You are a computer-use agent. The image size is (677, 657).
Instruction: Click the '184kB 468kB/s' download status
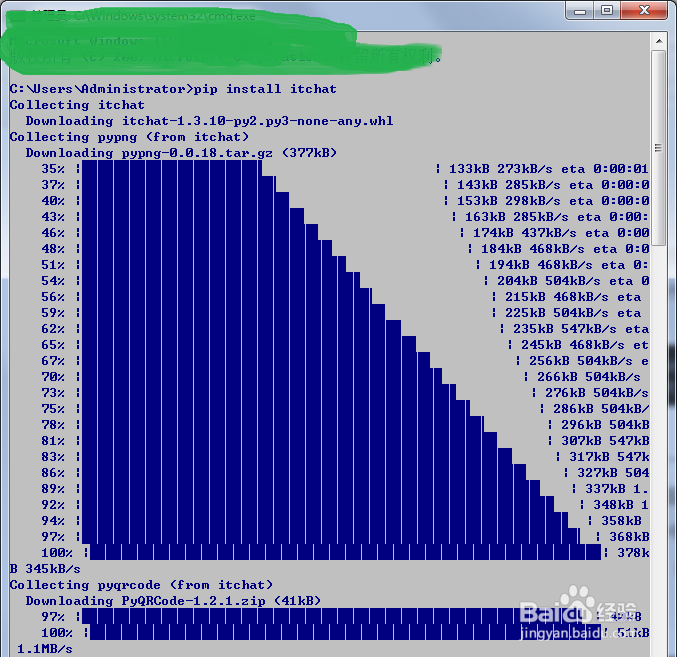(x=533, y=249)
